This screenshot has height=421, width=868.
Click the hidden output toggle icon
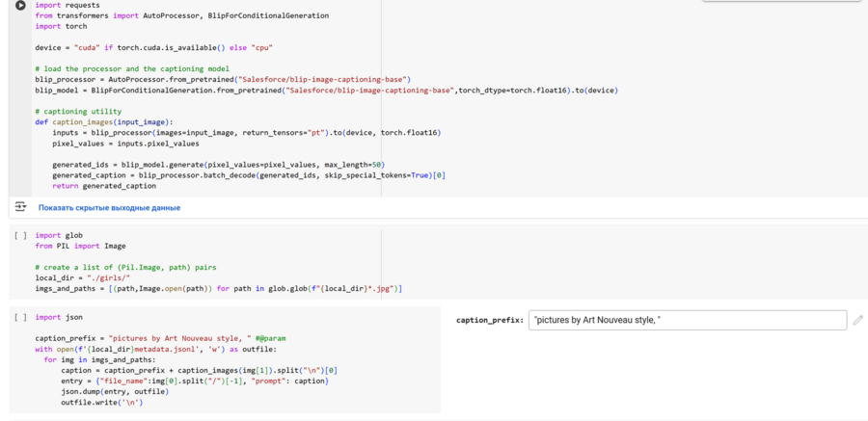click(x=20, y=207)
